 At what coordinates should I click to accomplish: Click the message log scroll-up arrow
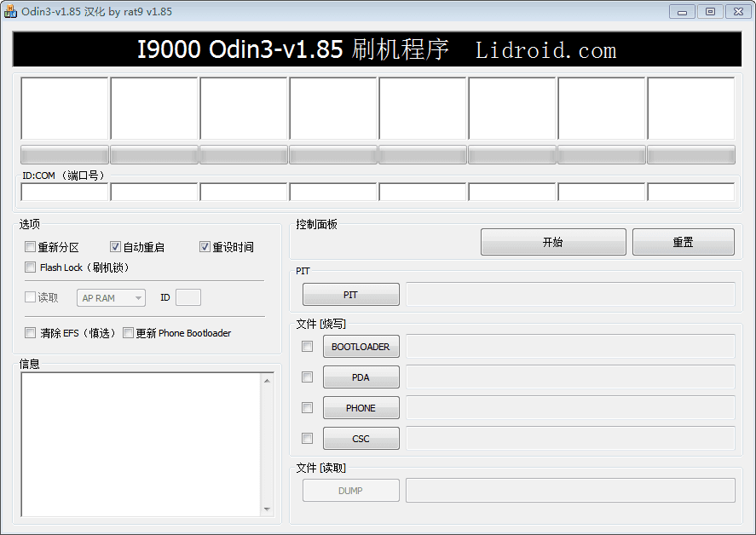click(x=267, y=381)
